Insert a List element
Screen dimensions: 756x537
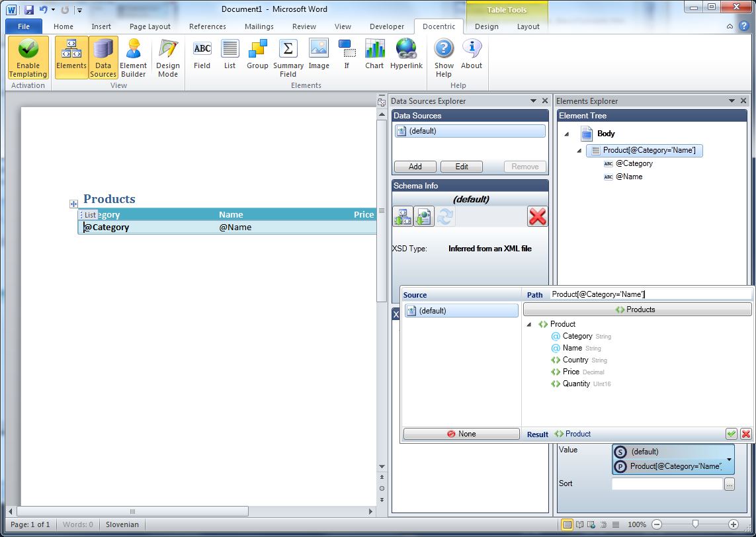[230, 54]
